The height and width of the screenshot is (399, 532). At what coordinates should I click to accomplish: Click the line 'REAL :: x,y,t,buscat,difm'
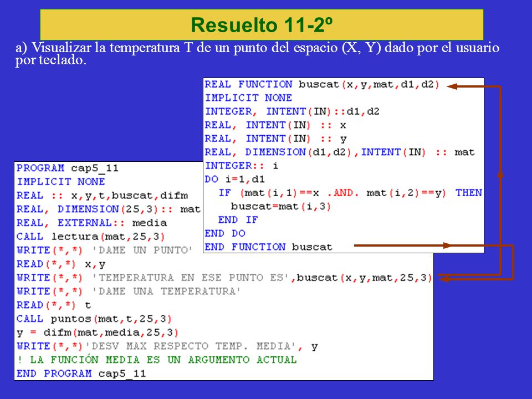[x=102, y=196]
